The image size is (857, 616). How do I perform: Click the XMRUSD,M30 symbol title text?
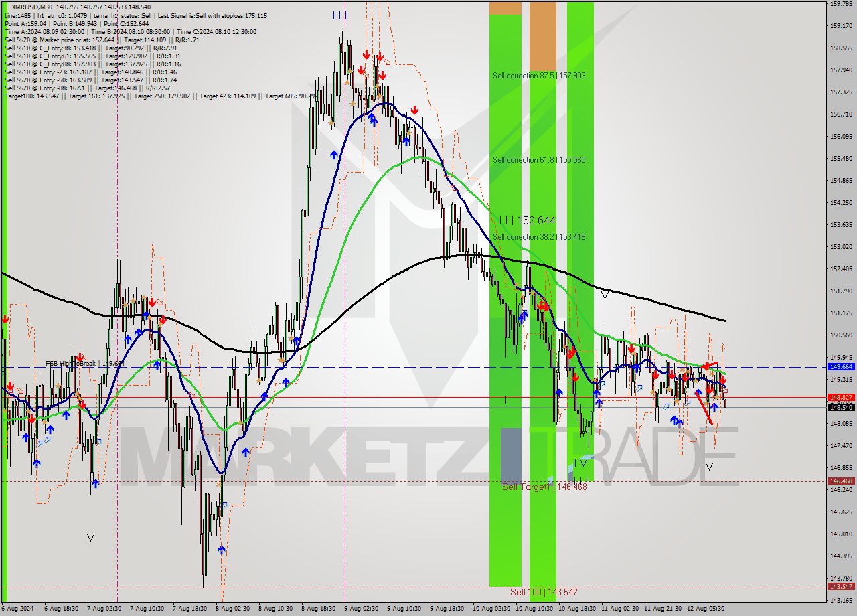click(x=31, y=7)
